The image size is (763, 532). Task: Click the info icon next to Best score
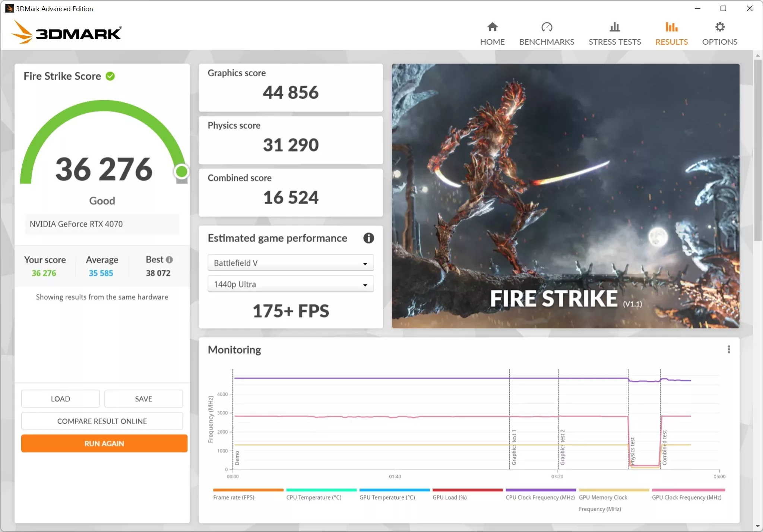(x=169, y=259)
